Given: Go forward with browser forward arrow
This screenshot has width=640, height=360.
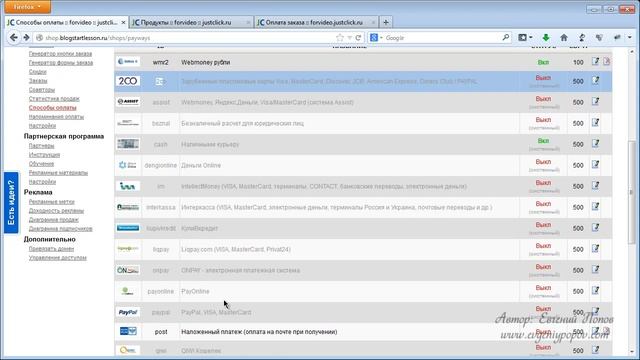Looking at the screenshot, I should [x=27, y=38].
